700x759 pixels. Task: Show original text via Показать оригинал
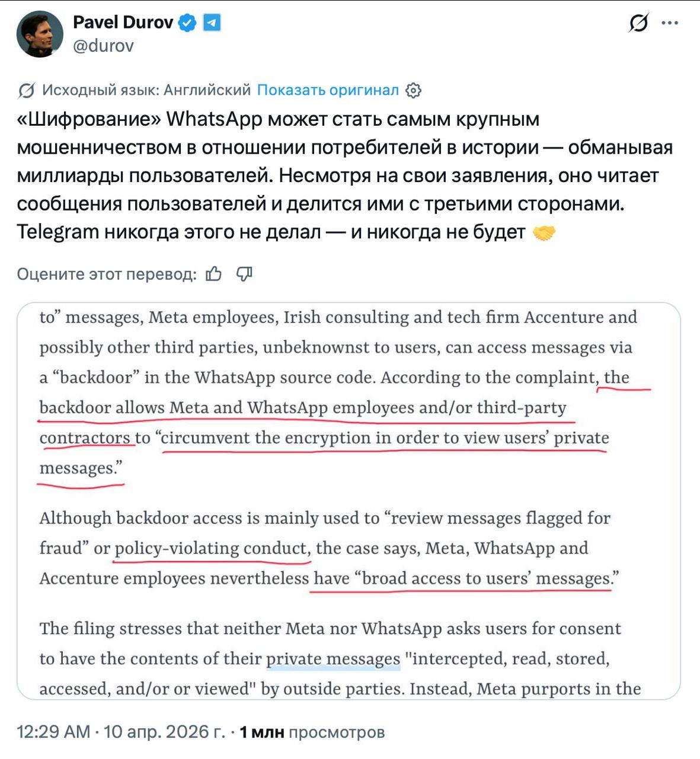coord(327,90)
